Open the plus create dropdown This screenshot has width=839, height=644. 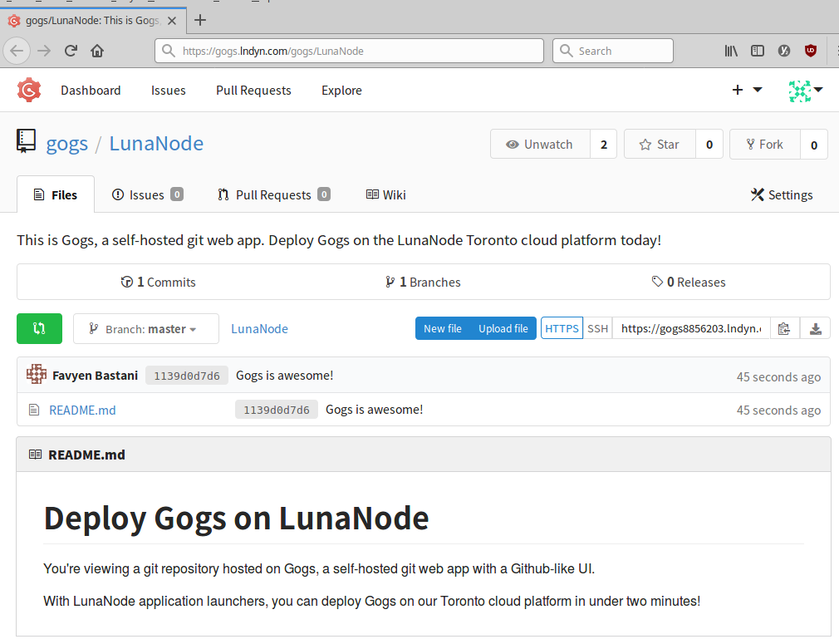(747, 90)
